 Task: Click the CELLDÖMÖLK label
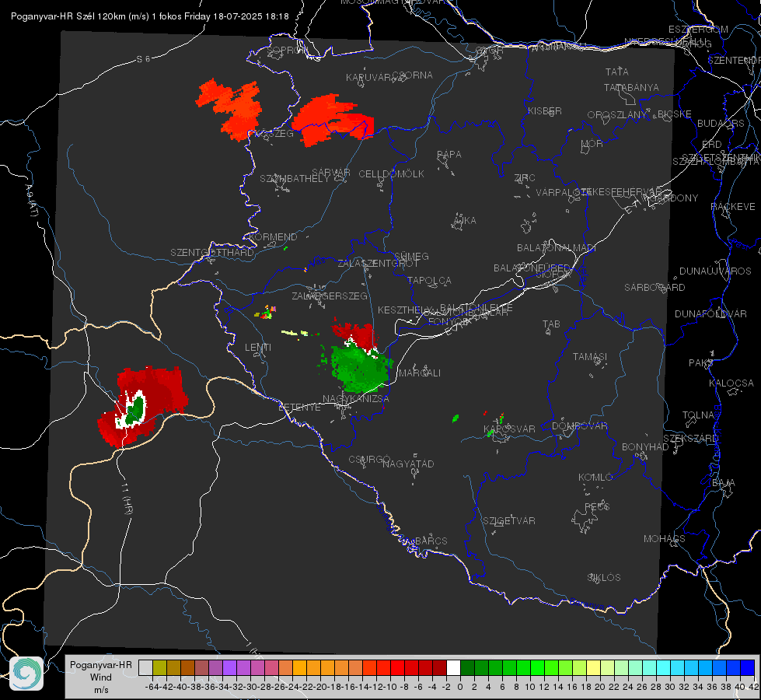coord(392,173)
